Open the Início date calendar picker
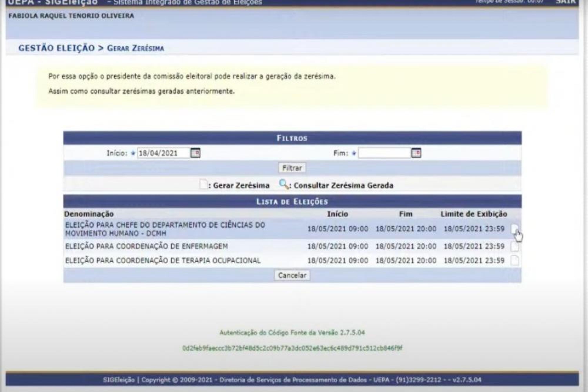The height and width of the screenshot is (392, 588). [x=195, y=153]
